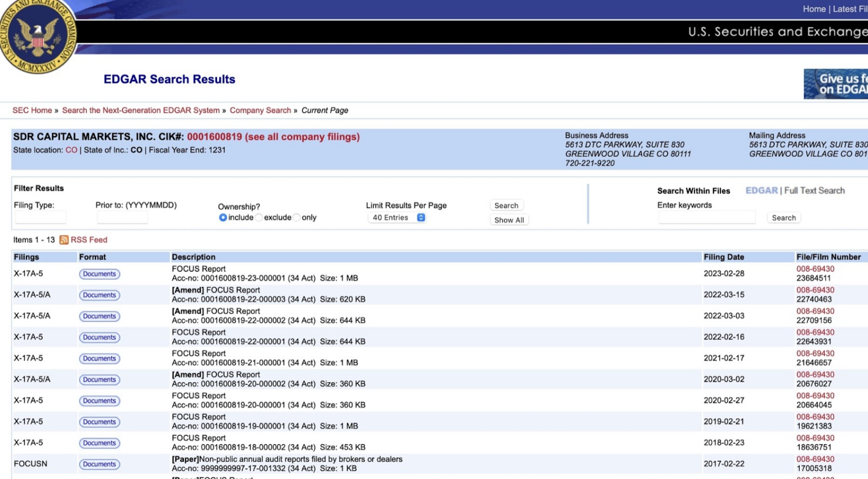Click the SDR CAPITAL MARKETS, INC. company name
This screenshot has width=868, height=479.
click(x=84, y=137)
